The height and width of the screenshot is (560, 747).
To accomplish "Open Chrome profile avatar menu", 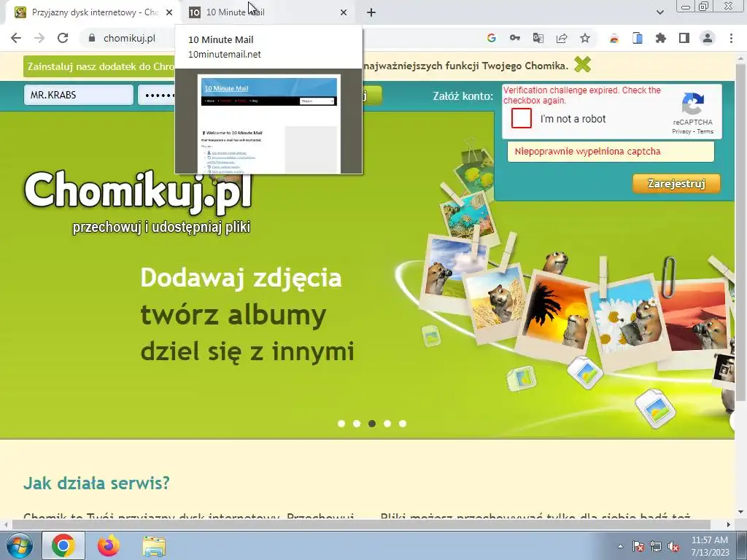I will coord(708,38).
